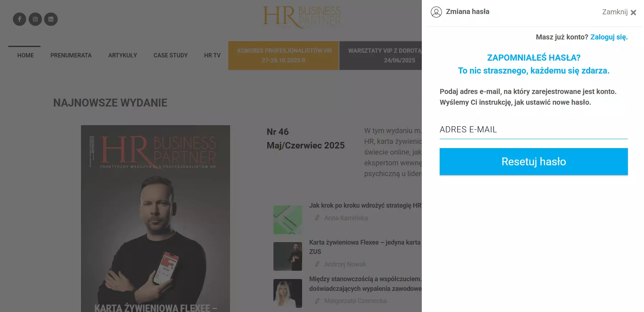Open the green thumbnail for strategię HR article

[288, 220]
